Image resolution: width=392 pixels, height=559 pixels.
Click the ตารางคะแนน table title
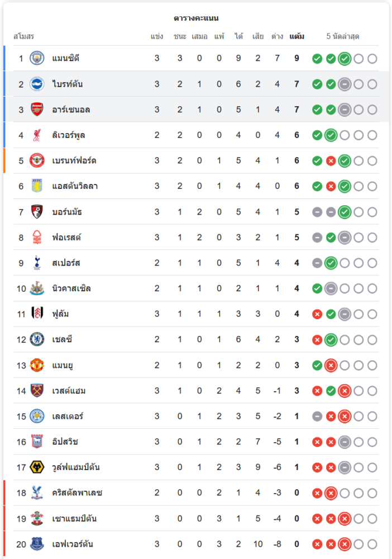pos(196,18)
